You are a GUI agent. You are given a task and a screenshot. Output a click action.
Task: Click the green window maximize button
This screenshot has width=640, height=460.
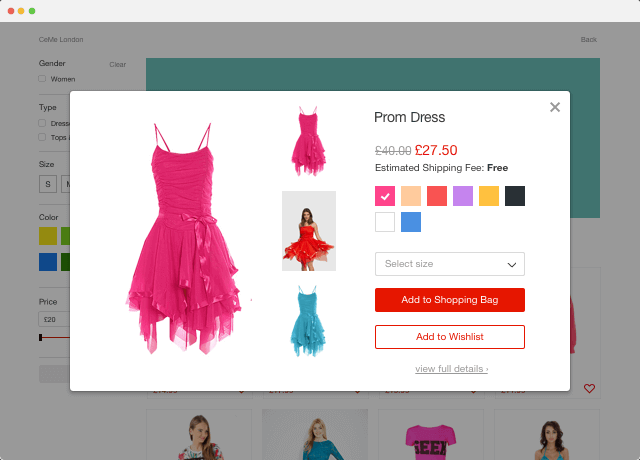click(32, 11)
